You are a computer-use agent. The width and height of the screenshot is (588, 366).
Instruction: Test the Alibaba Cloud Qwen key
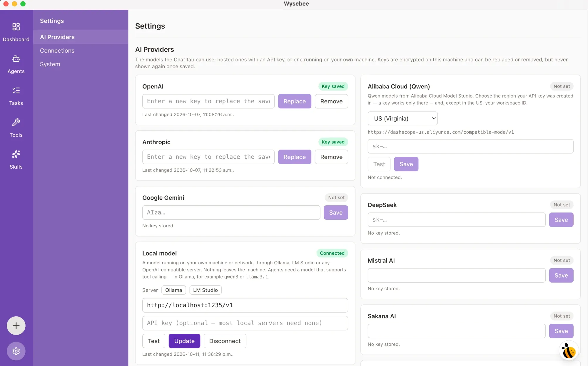pyautogui.click(x=379, y=164)
